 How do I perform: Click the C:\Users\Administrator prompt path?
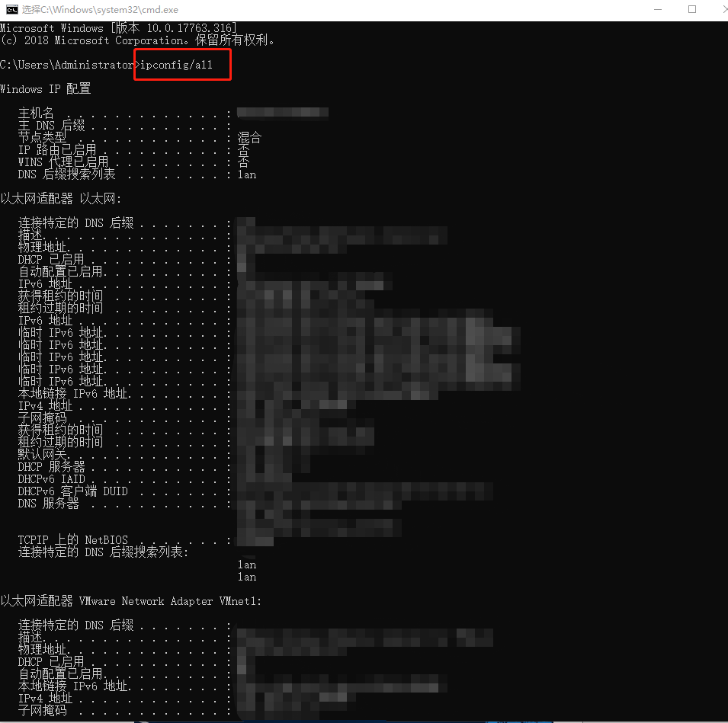(x=67, y=65)
